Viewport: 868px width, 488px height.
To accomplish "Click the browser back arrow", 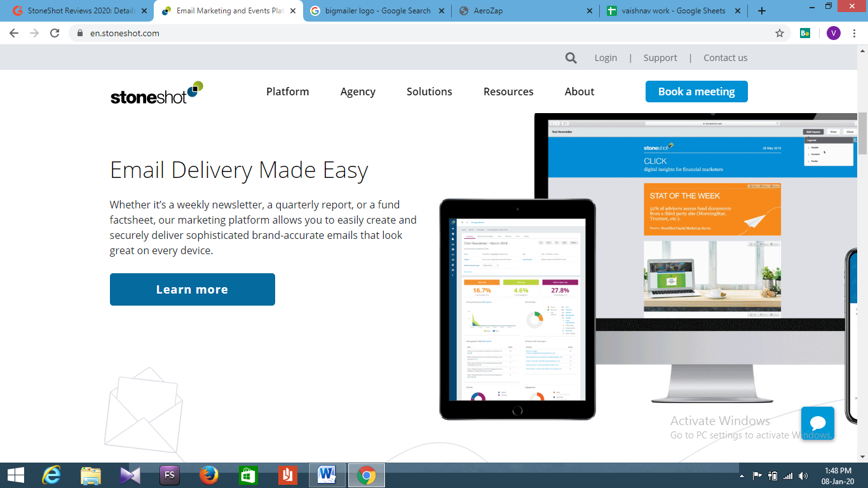I will point(14,33).
